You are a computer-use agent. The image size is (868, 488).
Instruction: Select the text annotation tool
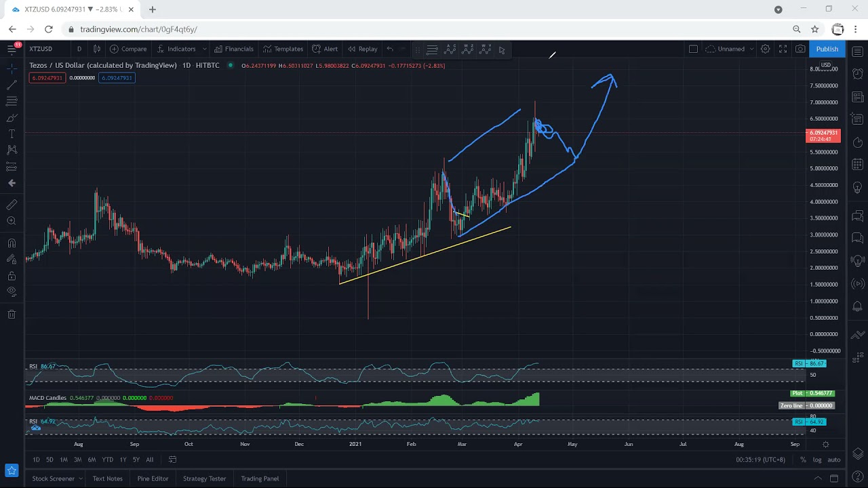click(x=12, y=134)
